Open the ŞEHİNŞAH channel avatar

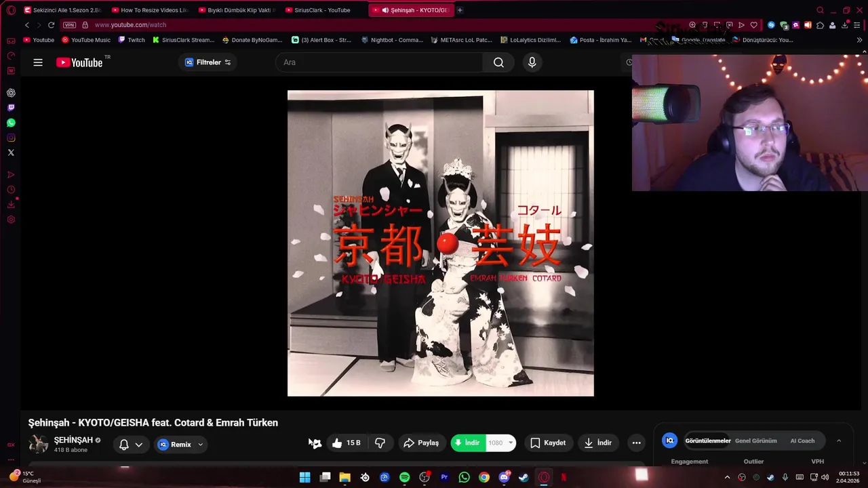click(x=39, y=444)
